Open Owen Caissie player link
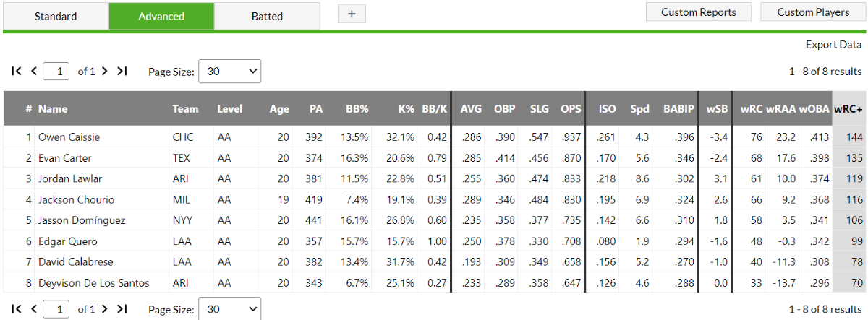Viewport: 868px width, 320px height. point(69,137)
